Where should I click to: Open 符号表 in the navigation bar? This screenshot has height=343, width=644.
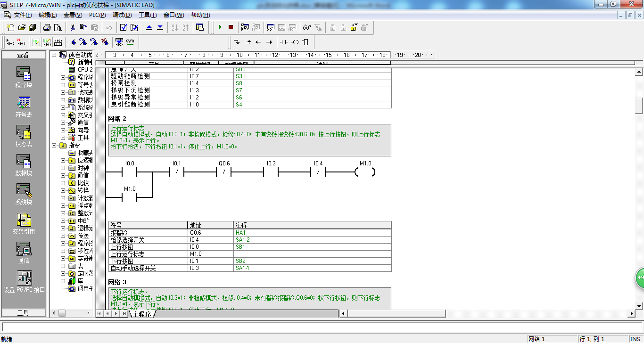(x=24, y=107)
